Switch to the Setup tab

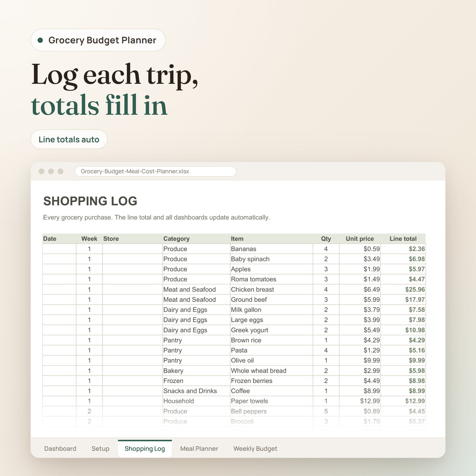(100, 448)
